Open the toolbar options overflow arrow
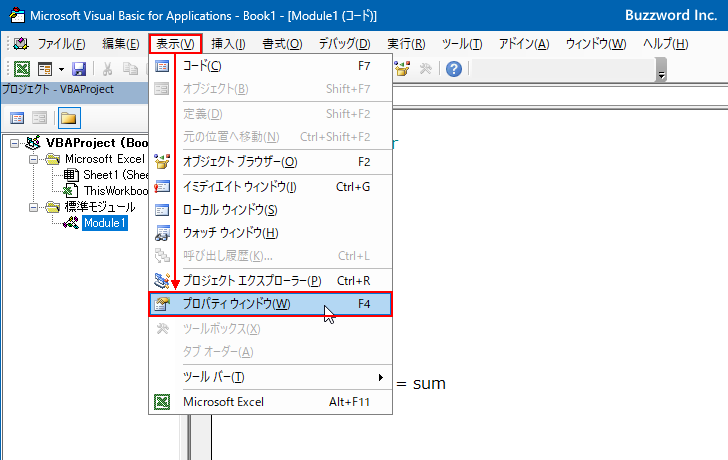This screenshot has width=728, height=460. coord(662,70)
